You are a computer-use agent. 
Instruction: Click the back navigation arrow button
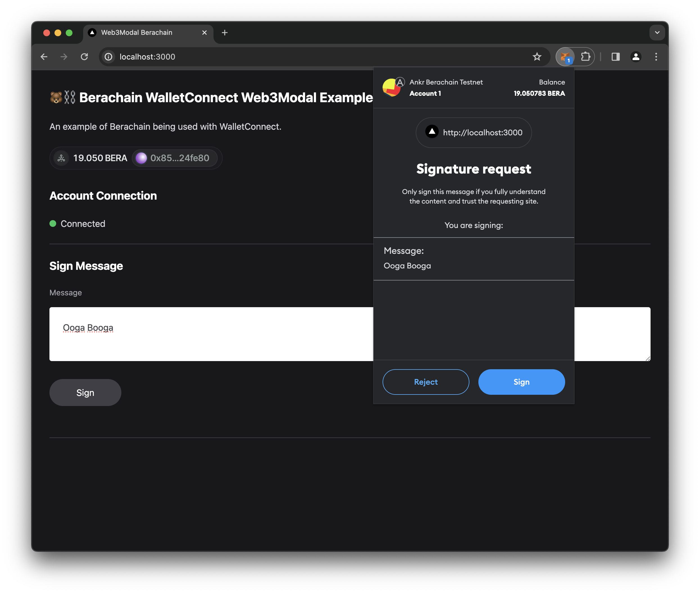click(46, 56)
